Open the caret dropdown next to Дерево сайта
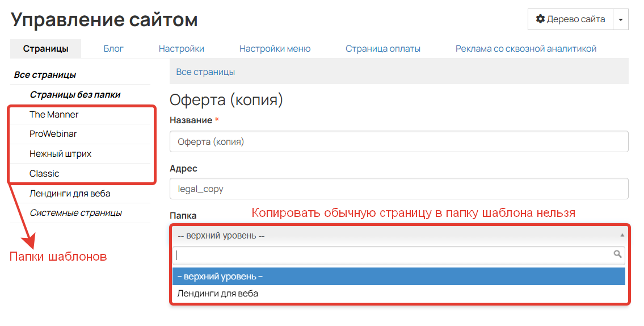644x326 pixels. click(621, 19)
